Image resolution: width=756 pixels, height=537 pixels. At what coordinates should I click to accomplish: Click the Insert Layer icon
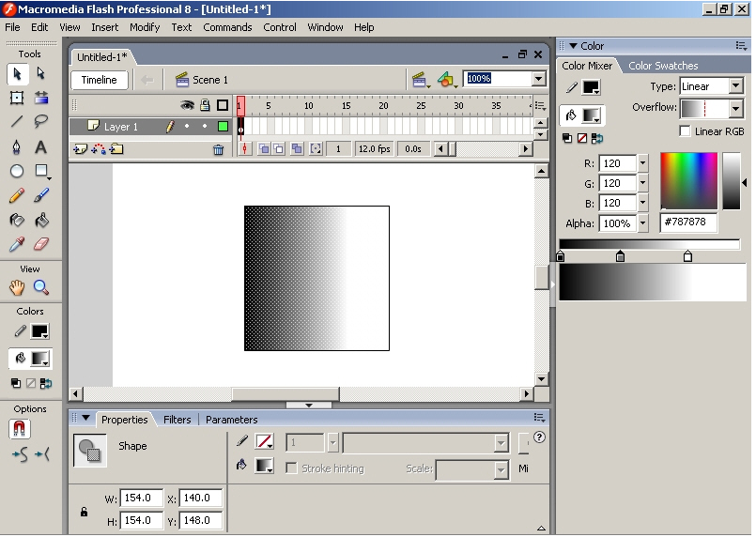pos(80,149)
